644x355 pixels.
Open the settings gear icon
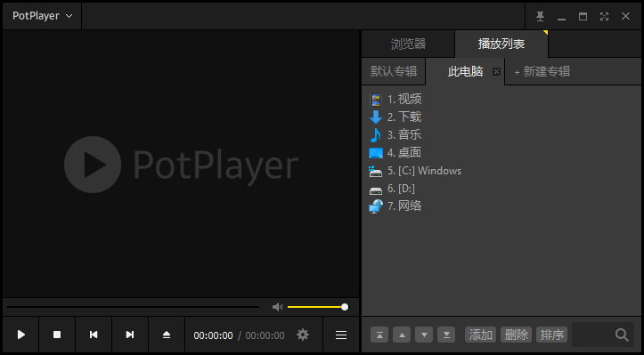click(303, 335)
